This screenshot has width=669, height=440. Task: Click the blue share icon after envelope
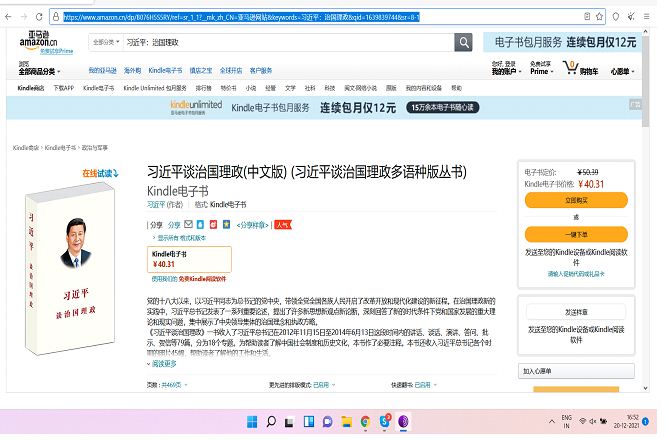(x=200, y=224)
